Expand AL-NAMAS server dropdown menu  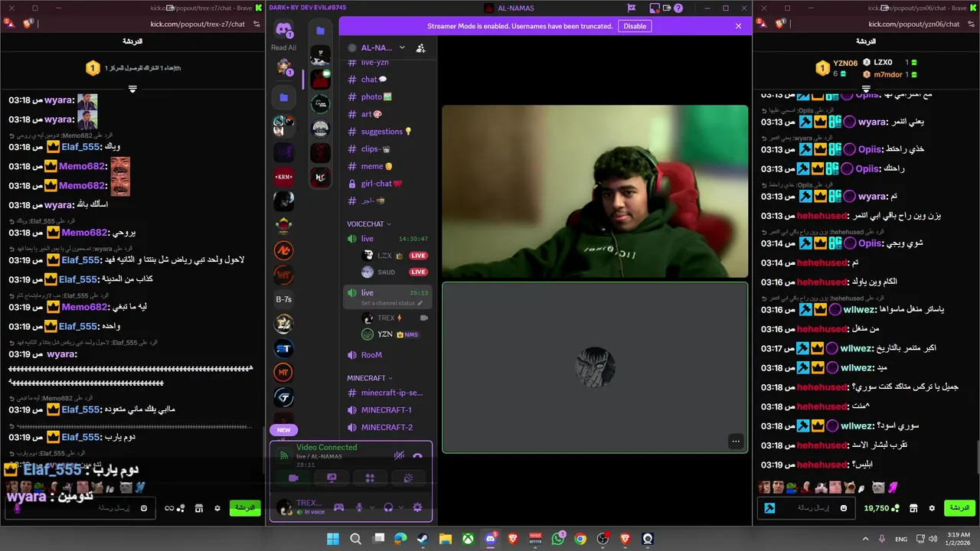(x=402, y=47)
